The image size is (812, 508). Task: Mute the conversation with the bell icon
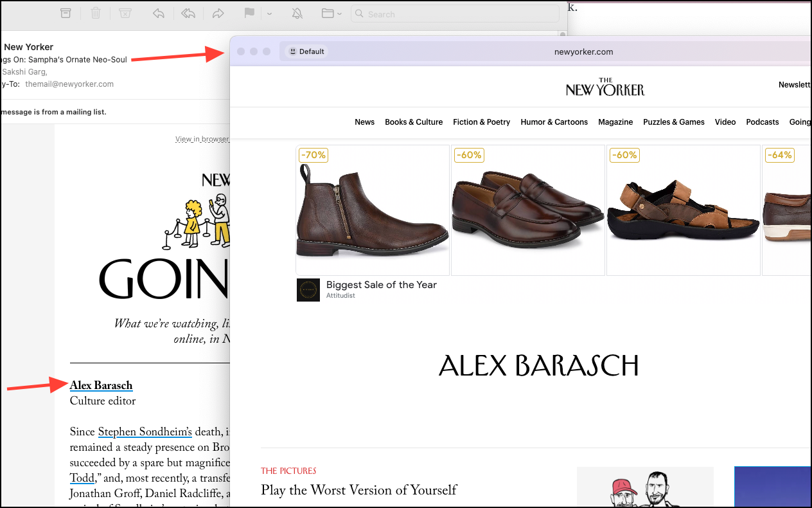point(298,14)
